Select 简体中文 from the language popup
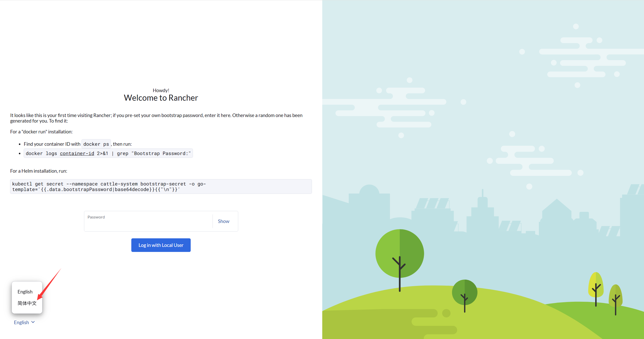The height and width of the screenshot is (339, 644). point(27,303)
